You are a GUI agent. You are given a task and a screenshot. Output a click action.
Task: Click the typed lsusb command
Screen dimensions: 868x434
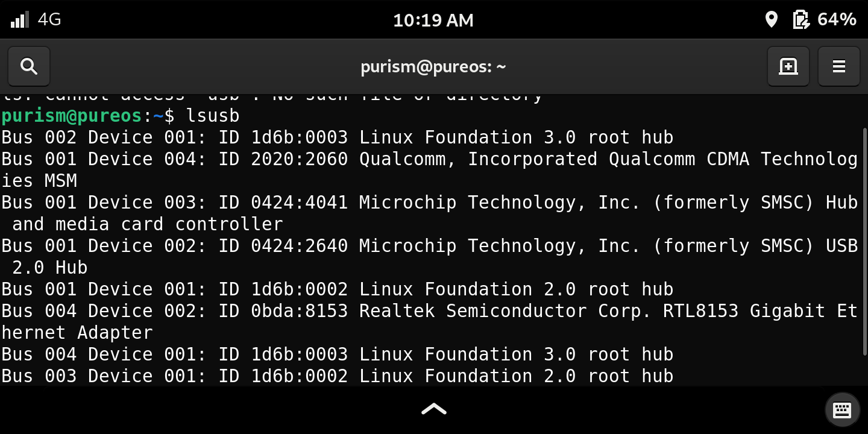tap(213, 116)
